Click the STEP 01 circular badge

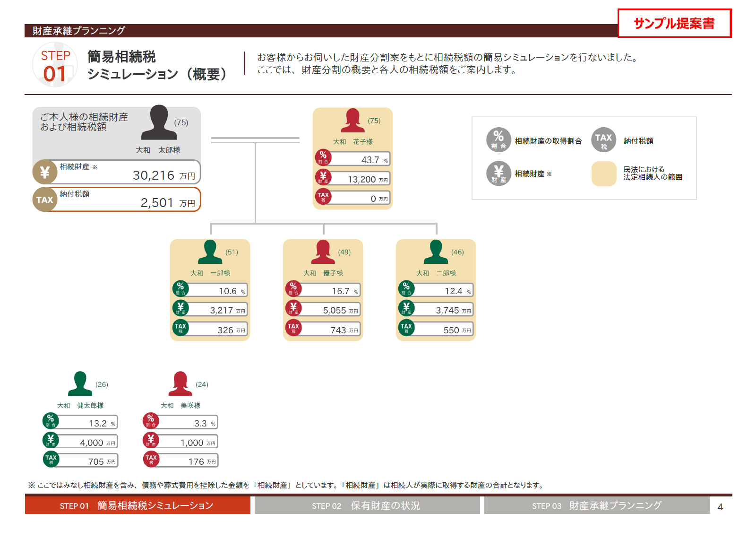55,65
